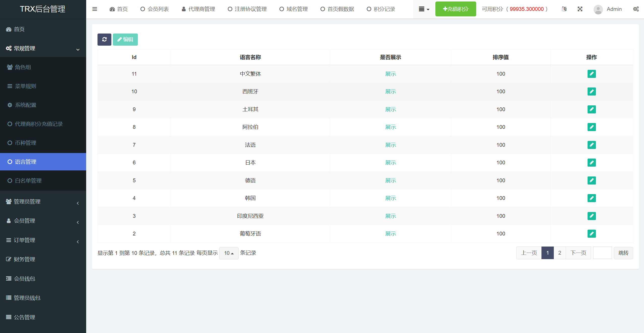644x333 pixels.
Task: Toggle 展示 status for 西班牙 row
Action: click(390, 92)
